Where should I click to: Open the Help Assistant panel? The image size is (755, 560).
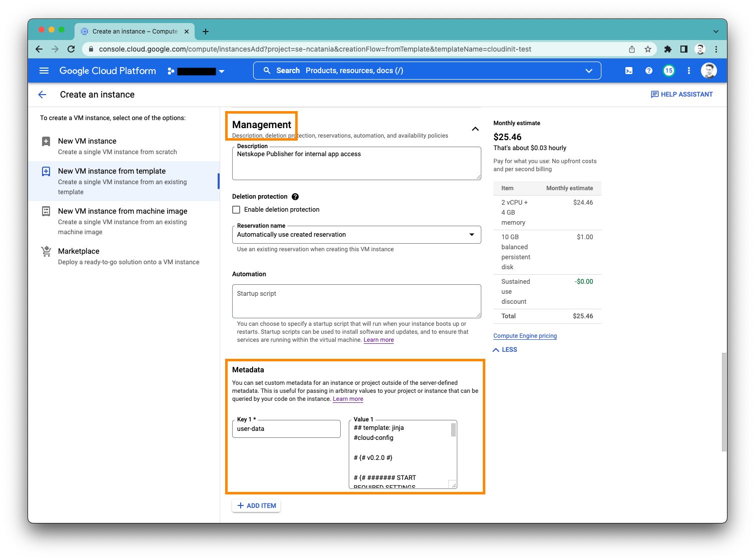(x=681, y=94)
